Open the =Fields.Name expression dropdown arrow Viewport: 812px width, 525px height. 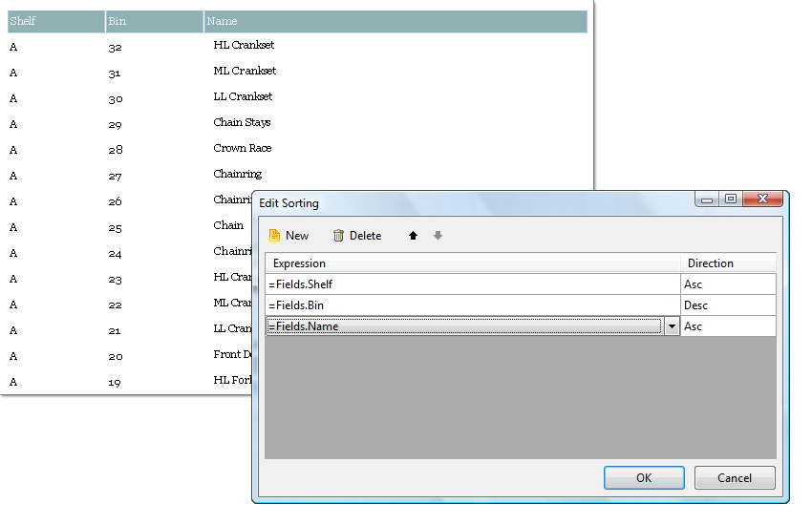[672, 326]
